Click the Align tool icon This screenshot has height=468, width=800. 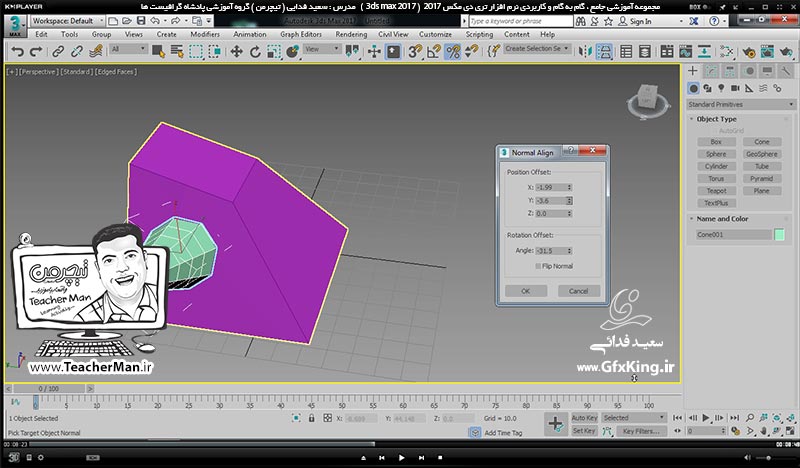[604, 52]
